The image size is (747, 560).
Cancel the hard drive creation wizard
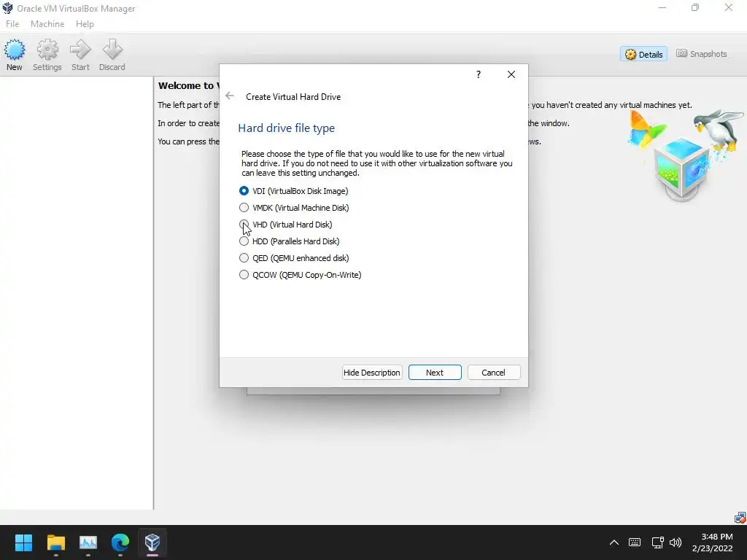click(494, 373)
